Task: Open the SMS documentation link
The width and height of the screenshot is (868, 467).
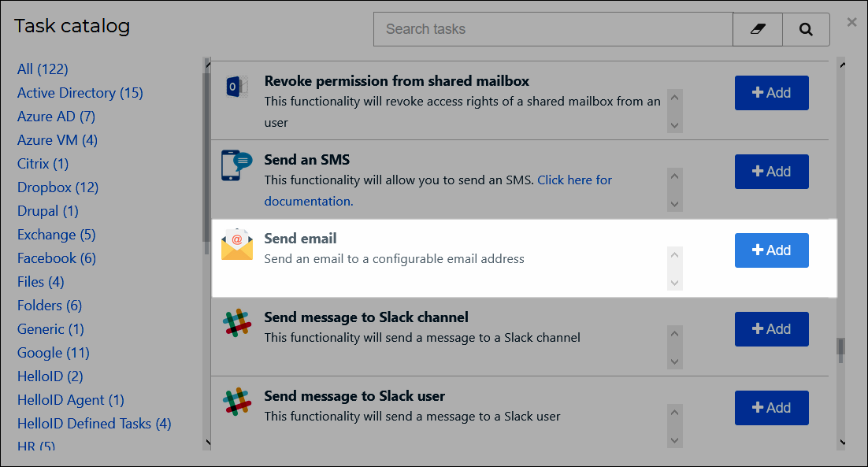Action: click(437, 191)
